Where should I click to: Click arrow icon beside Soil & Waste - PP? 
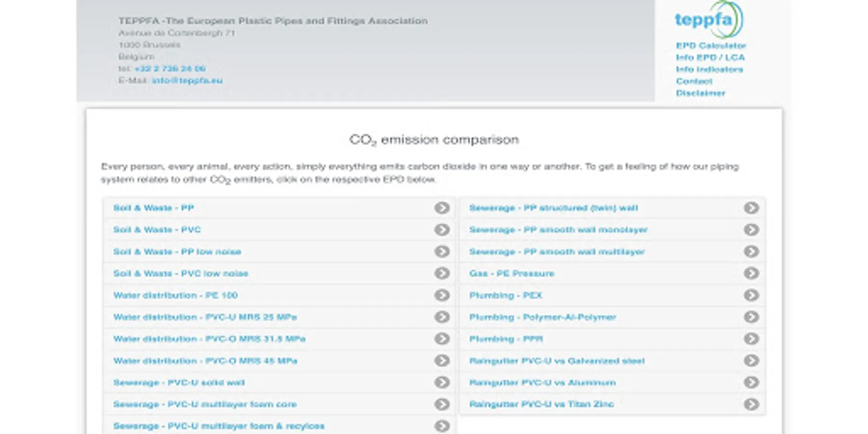tap(442, 208)
